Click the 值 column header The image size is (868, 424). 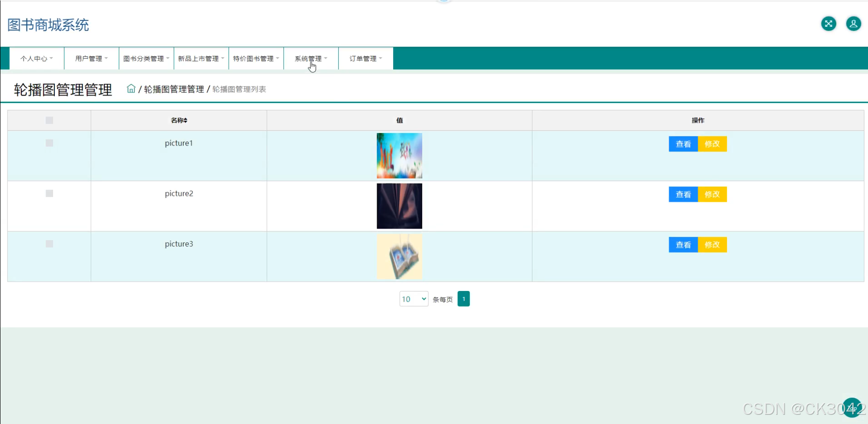[400, 121]
